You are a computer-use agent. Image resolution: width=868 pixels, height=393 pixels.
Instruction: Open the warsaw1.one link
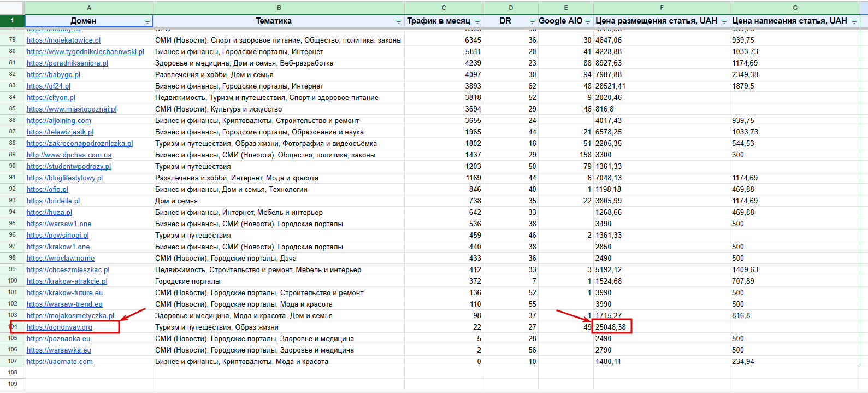(x=59, y=224)
